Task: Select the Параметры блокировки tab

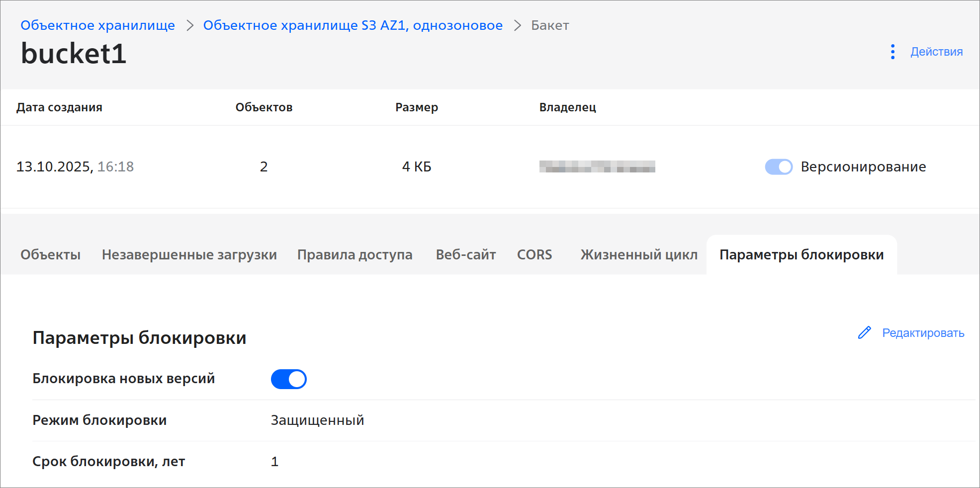Action: point(801,254)
